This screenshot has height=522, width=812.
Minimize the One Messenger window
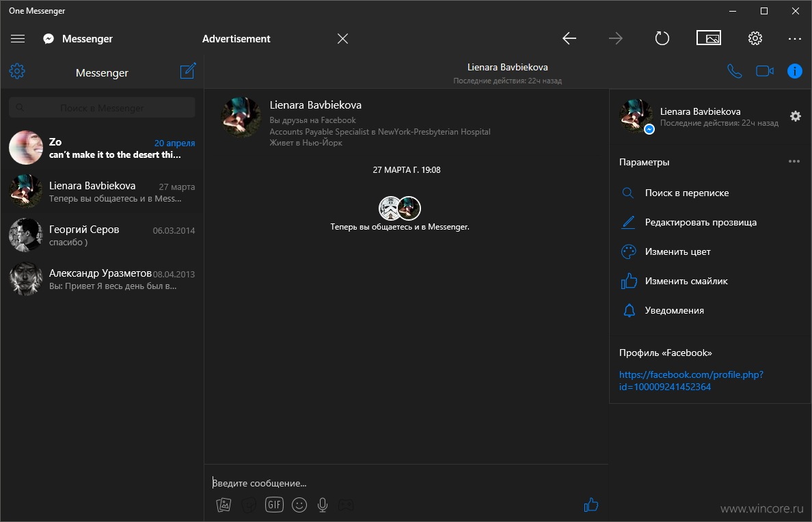[x=733, y=11]
